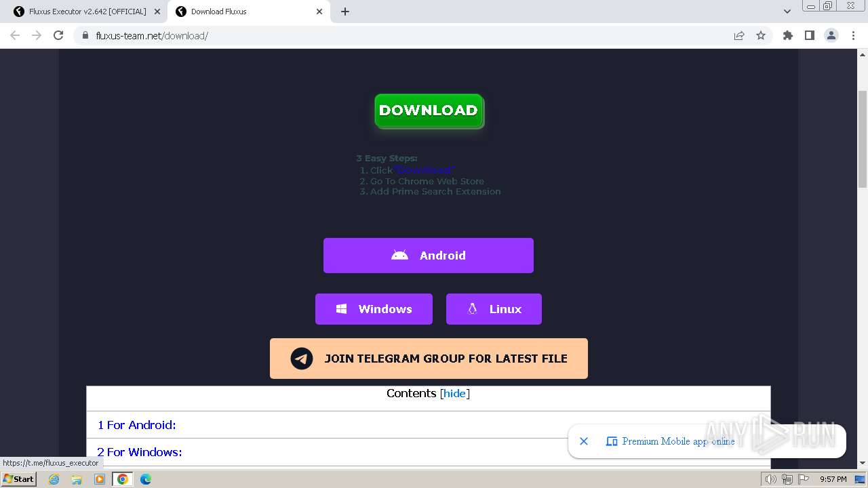Open the network tray icon
The width and height of the screenshot is (868, 488).
(x=787, y=479)
